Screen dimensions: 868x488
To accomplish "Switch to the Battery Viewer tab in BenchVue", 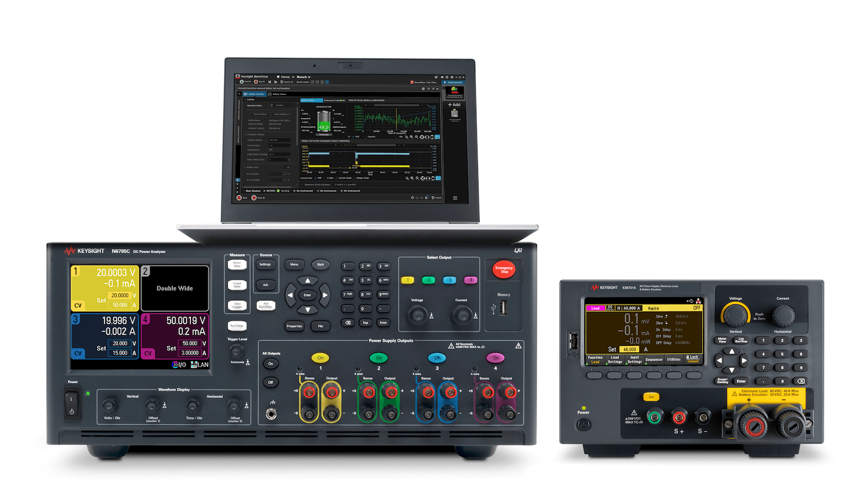I will pyautogui.click(x=278, y=94).
